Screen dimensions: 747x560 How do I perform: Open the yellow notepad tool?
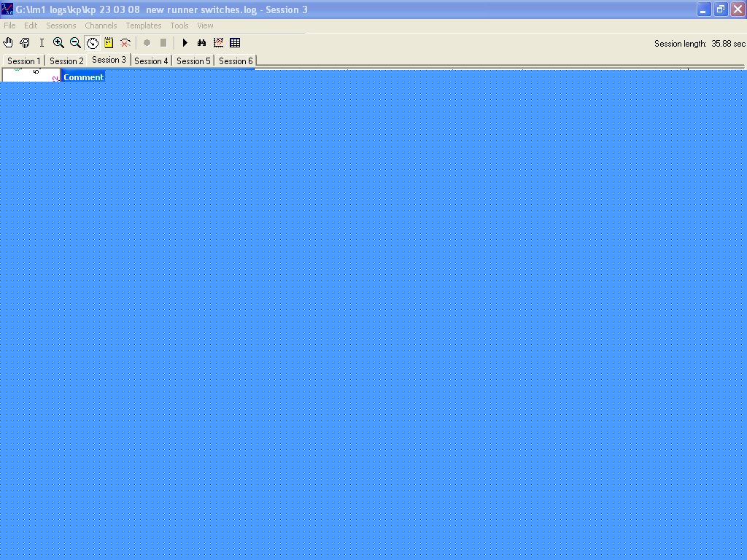[x=109, y=43]
